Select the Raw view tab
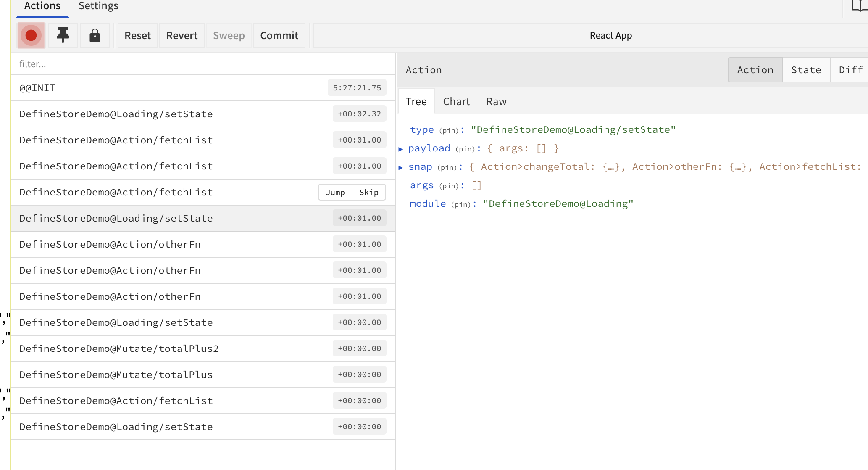 (x=496, y=102)
